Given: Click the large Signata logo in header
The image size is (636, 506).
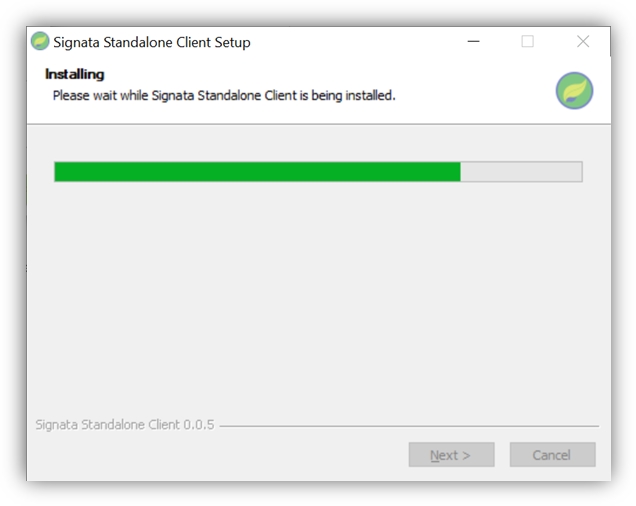Looking at the screenshot, I should tap(574, 91).
